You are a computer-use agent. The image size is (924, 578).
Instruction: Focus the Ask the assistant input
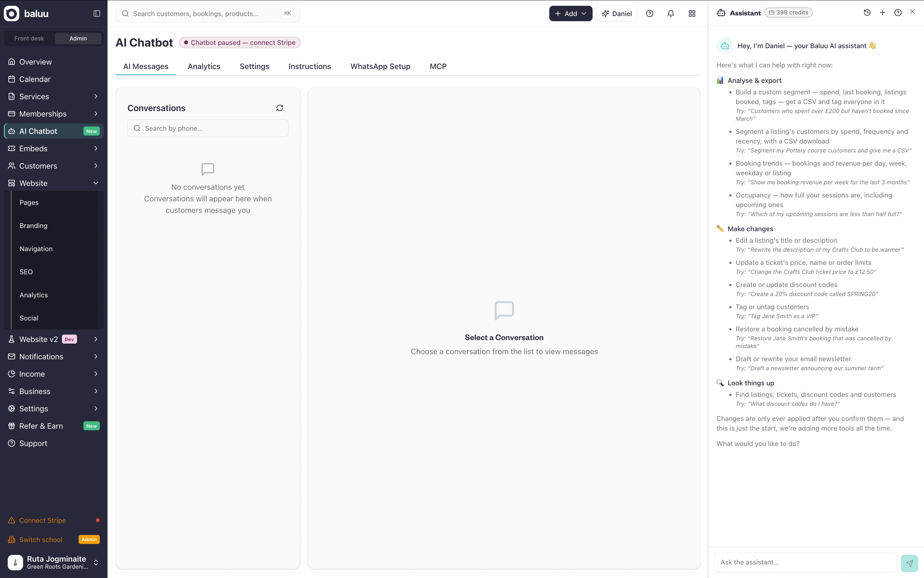point(805,562)
